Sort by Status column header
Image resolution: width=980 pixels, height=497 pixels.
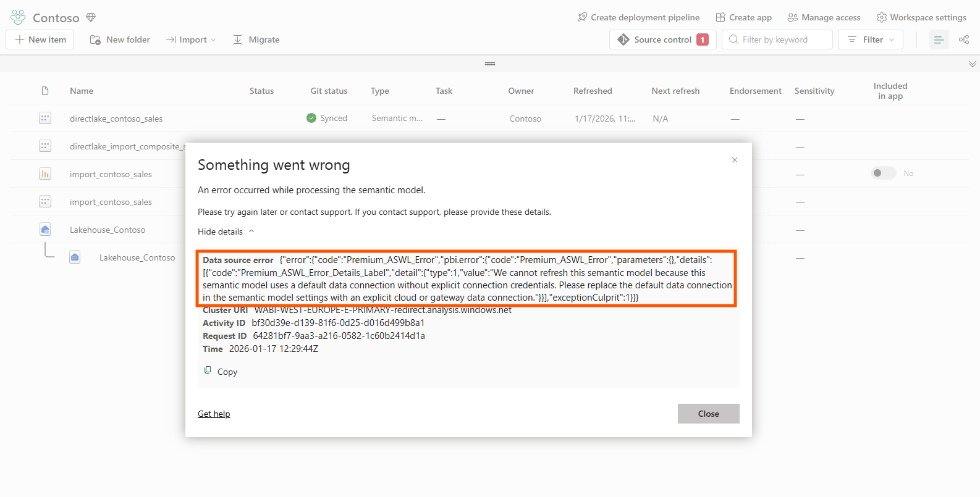coord(261,91)
